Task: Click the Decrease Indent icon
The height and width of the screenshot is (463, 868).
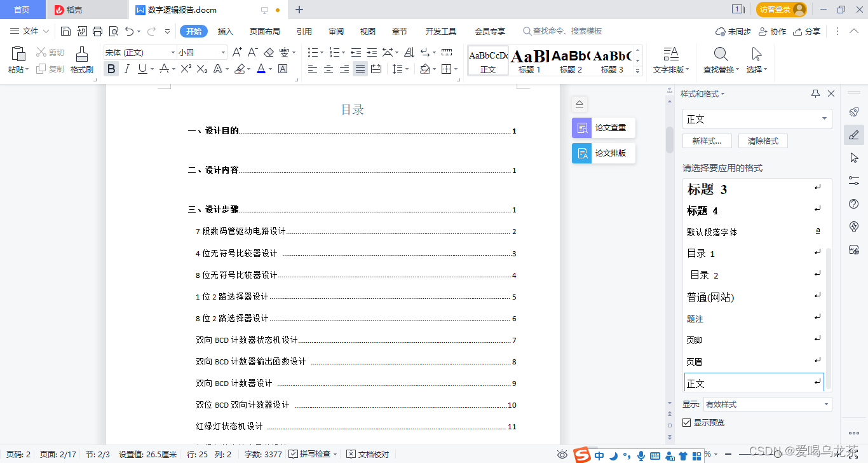Action: pyautogui.click(x=356, y=52)
